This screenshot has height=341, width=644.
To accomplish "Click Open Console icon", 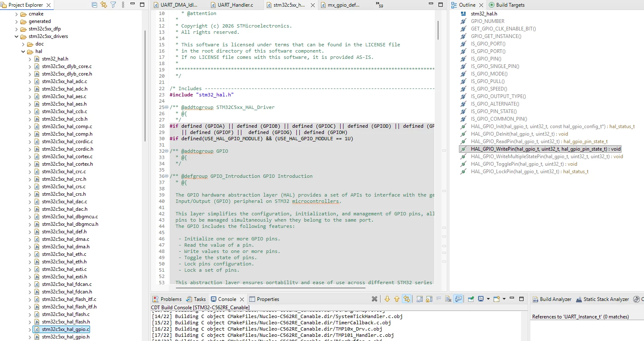I will (496, 299).
